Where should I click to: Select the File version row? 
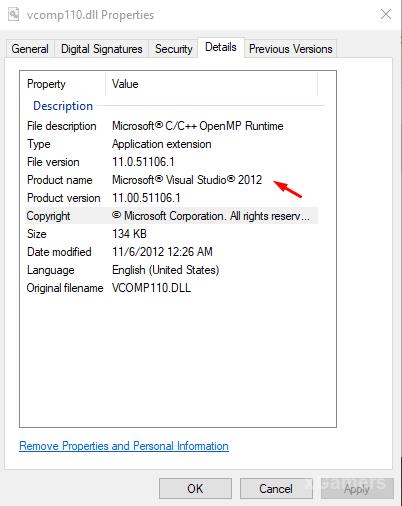(x=172, y=162)
